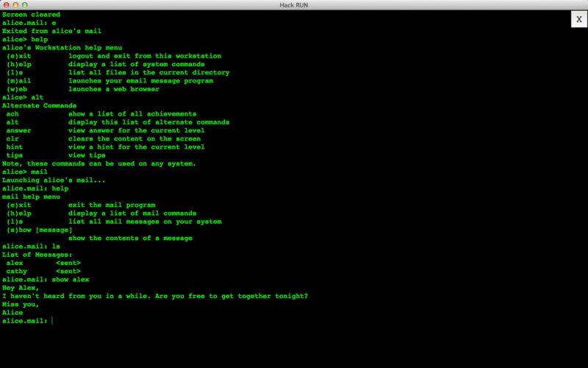Click the clr clear screen command entry
Viewport: 588px width, 368px height.
coord(12,138)
